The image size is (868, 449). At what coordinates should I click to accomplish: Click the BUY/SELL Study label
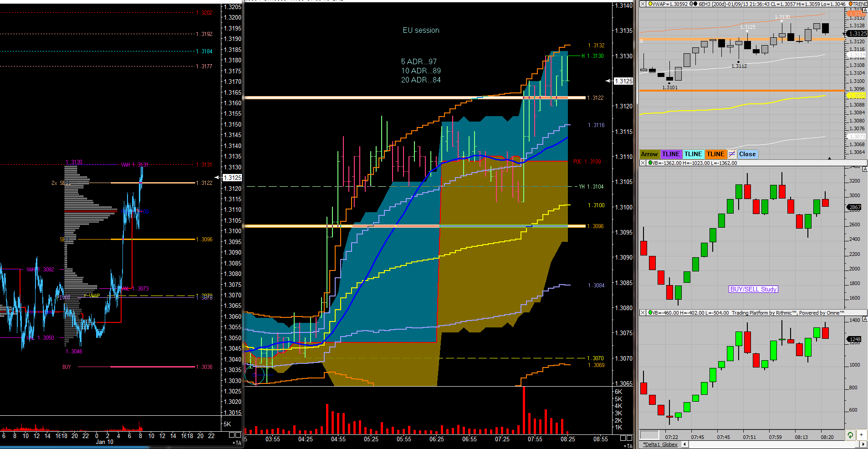click(753, 289)
